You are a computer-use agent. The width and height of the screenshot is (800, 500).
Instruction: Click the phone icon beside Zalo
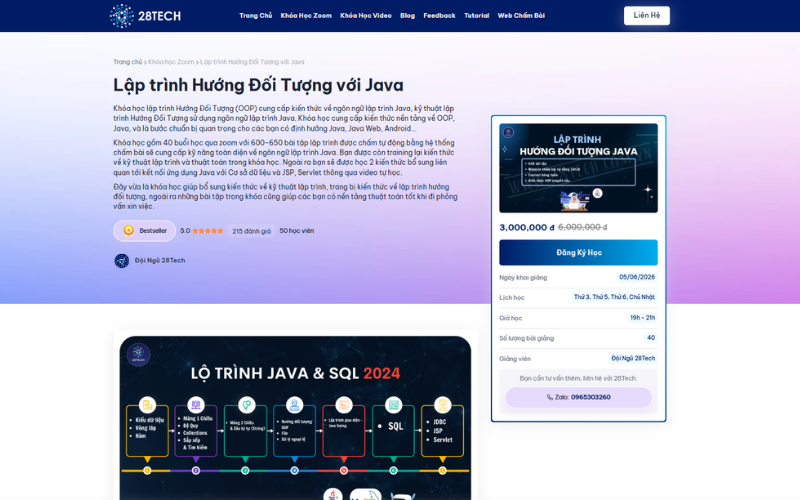[549, 397]
